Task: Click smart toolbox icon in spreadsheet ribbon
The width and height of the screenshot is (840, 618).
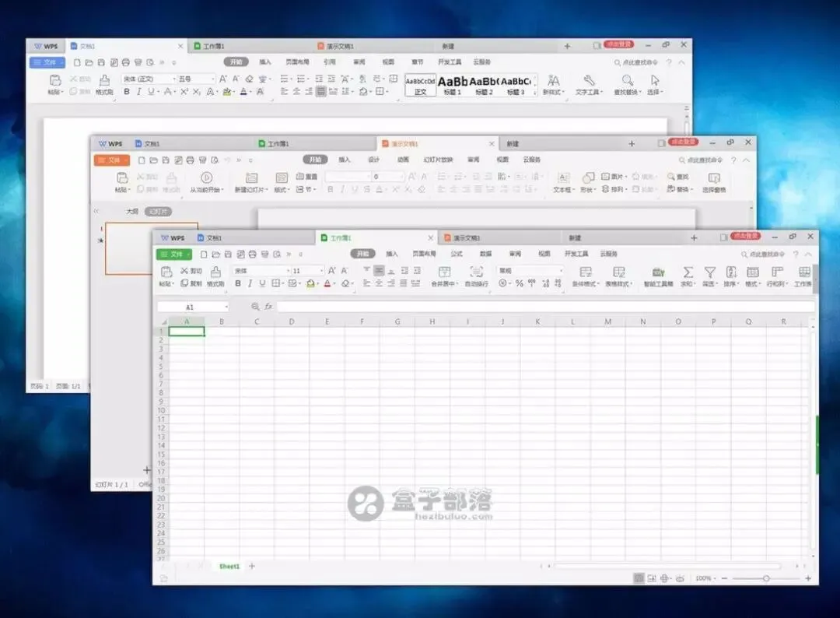Action: click(x=659, y=272)
